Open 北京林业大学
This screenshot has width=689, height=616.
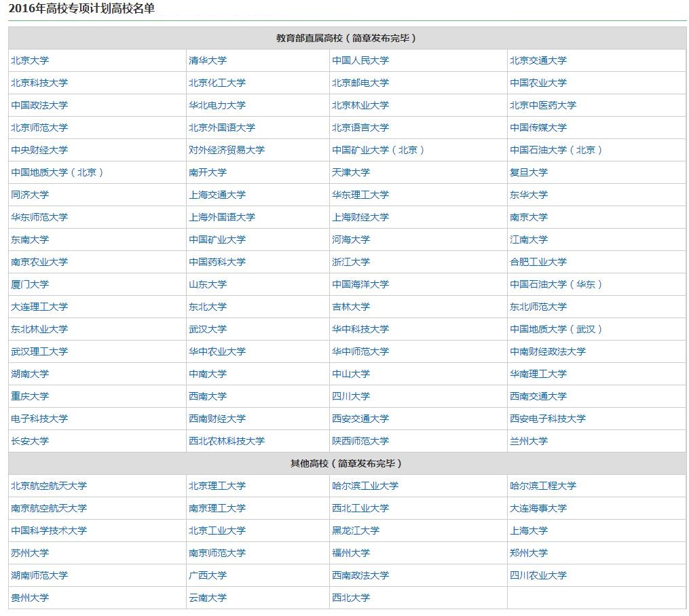point(360,105)
